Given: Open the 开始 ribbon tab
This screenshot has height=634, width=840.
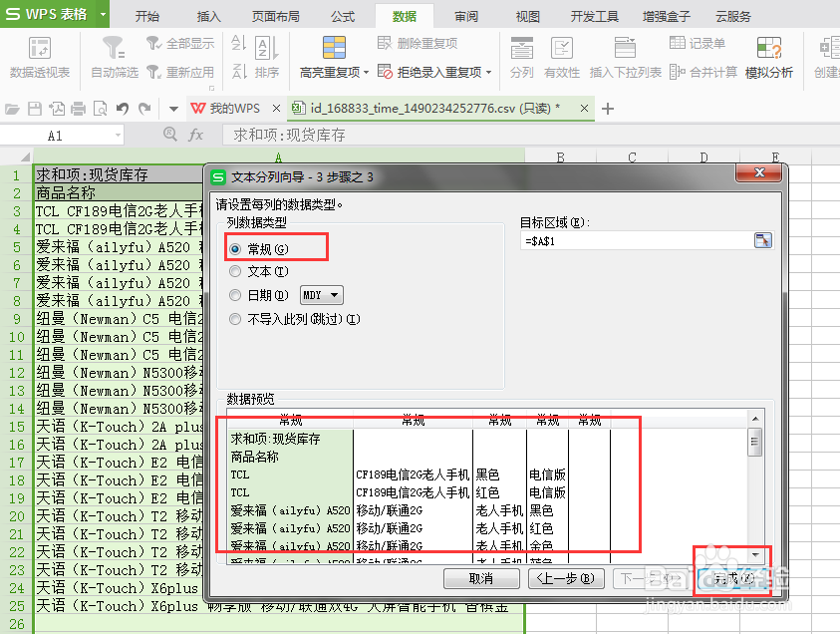Looking at the screenshot, I should click(x=147, y=17).
